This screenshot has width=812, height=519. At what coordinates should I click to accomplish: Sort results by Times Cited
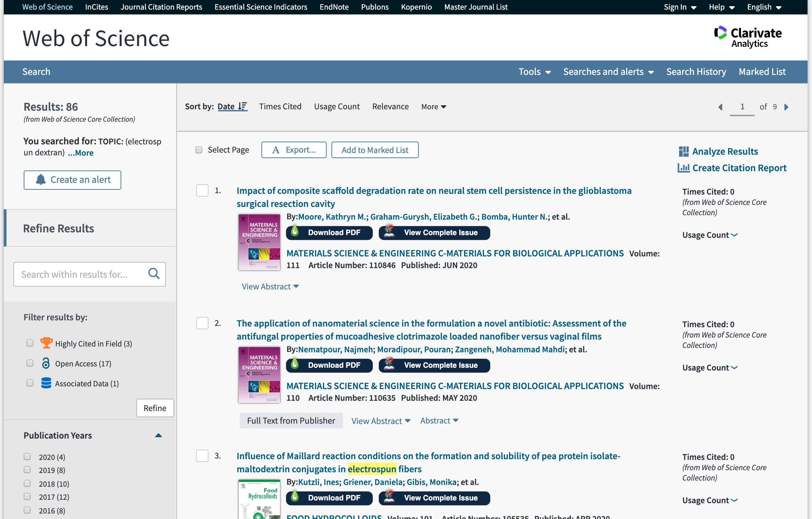pos(280,107)
